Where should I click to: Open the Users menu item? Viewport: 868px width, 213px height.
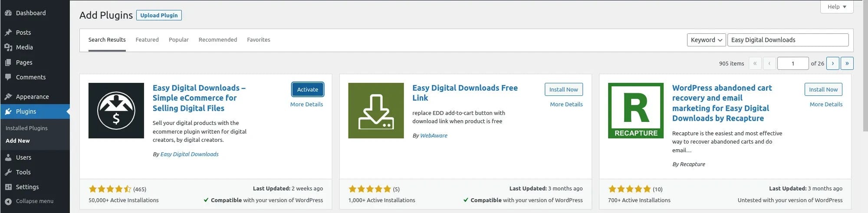tap(35, 157)
